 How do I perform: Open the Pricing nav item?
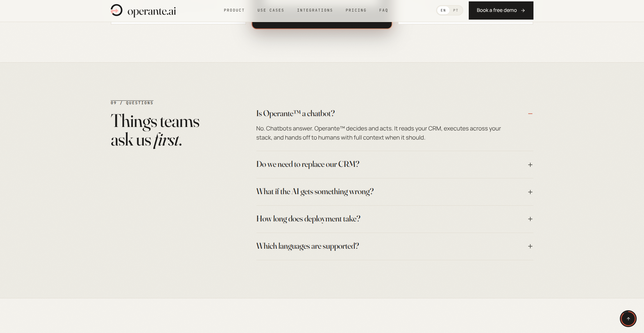[x=356, y=10]
